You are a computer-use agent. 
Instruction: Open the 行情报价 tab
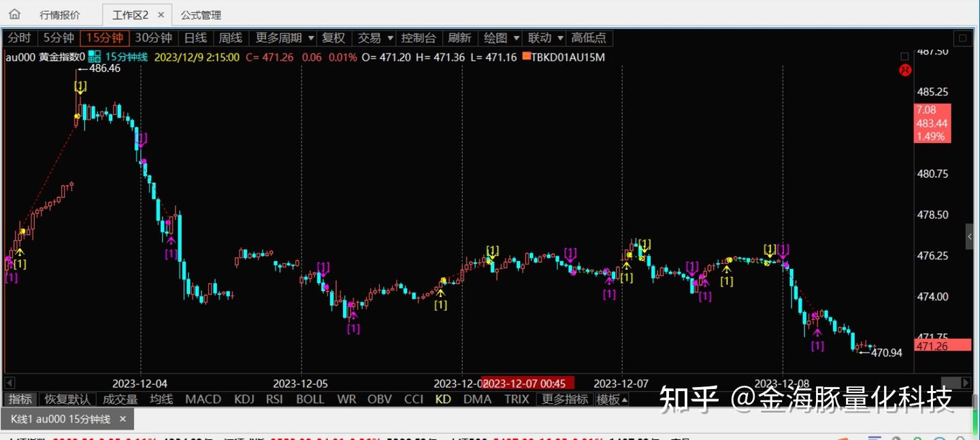point(60,14)
